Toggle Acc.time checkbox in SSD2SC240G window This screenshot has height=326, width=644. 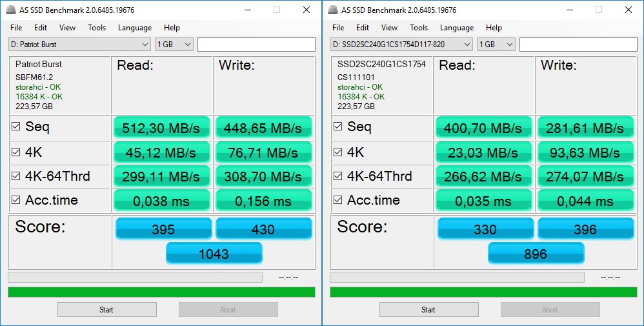(x=337, y=199)
